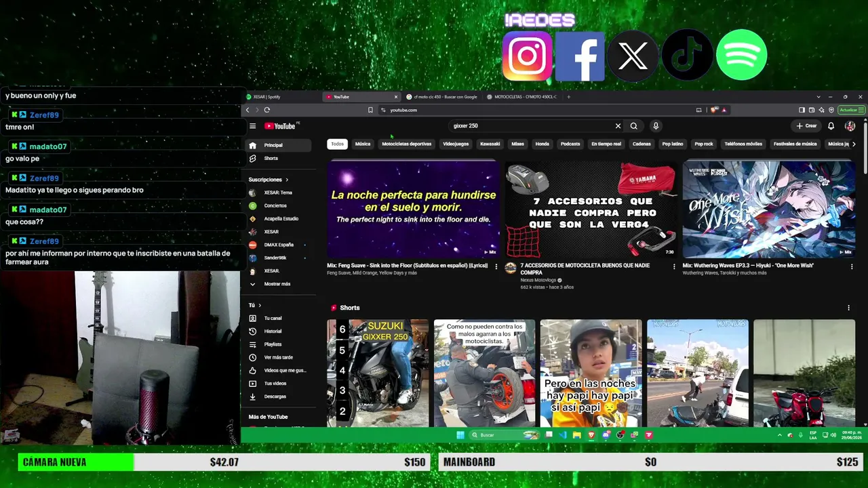The height and width of the screenshot is (488, 868).
Task: Open options menu for One More Wish mix
Action: coord(852,267)
